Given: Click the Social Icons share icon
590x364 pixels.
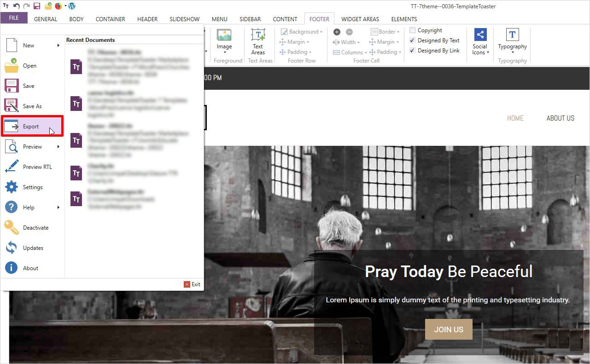Looking at the screenshot, I should 480,35.
